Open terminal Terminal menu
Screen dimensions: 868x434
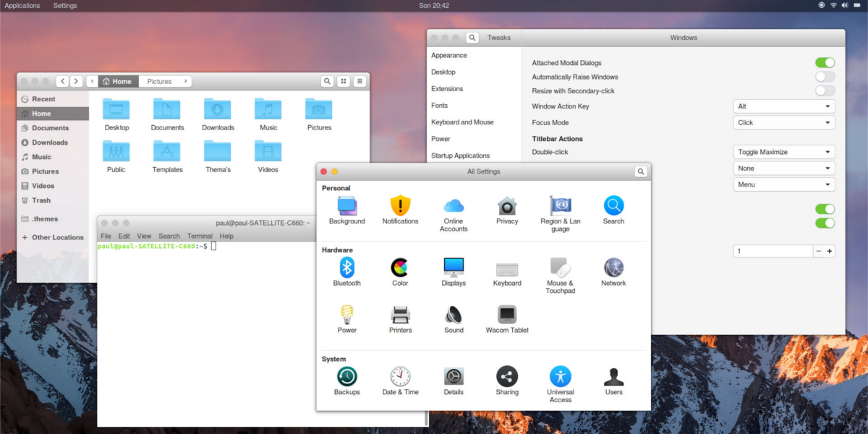point(200,236)
